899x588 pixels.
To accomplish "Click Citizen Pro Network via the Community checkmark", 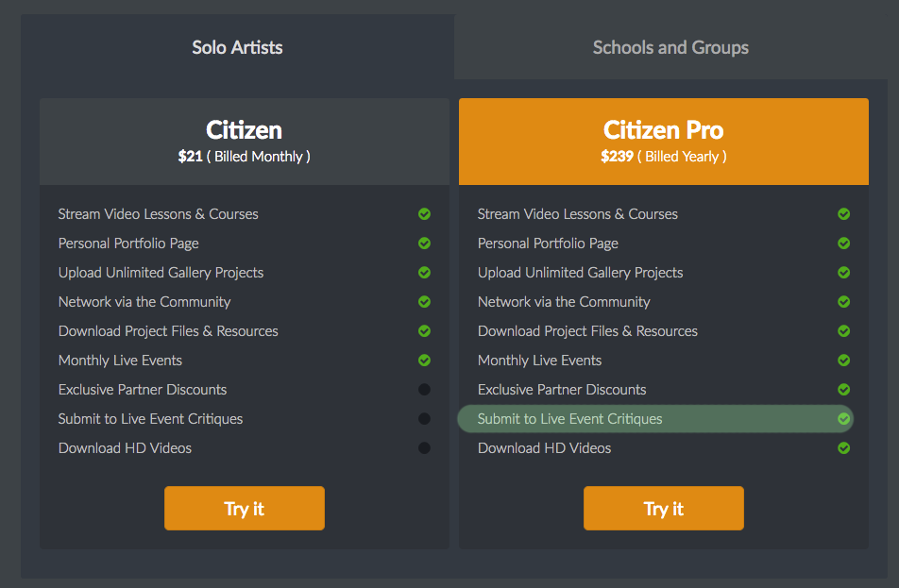I will pyautogui.click(x=844, y=301).
